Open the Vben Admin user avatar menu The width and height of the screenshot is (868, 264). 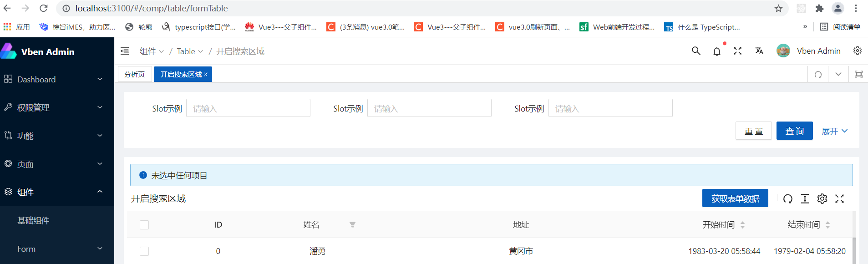[x=808, y=51]
